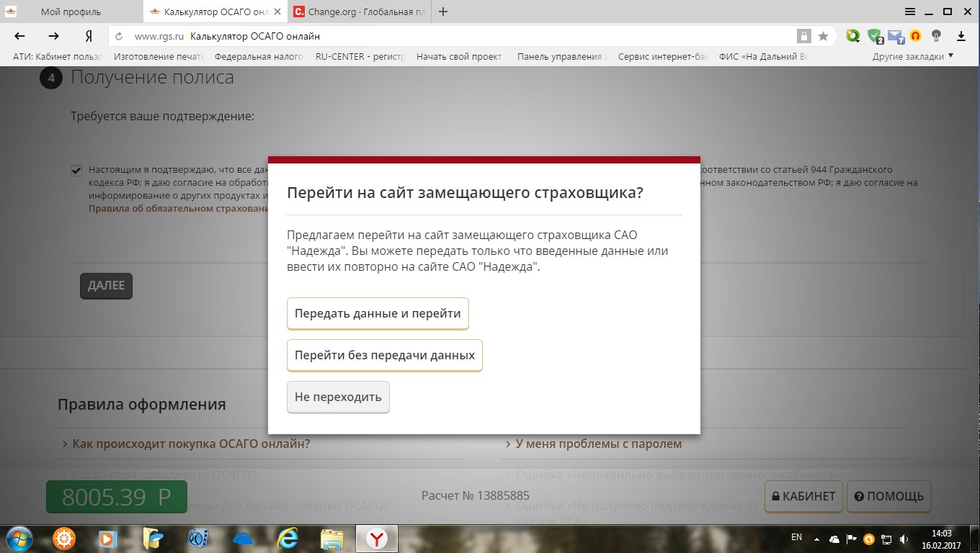Click the OneDrive cloud tray icon

coord(834,539)
